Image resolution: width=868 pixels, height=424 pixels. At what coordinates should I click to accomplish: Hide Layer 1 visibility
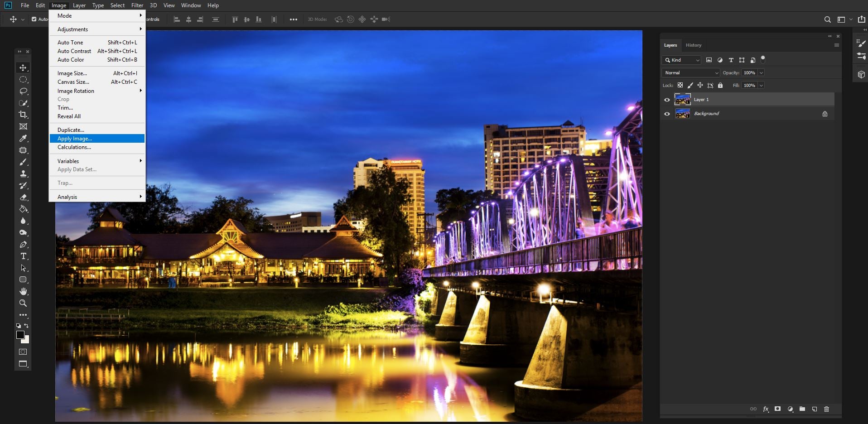(x=667, y=99)
